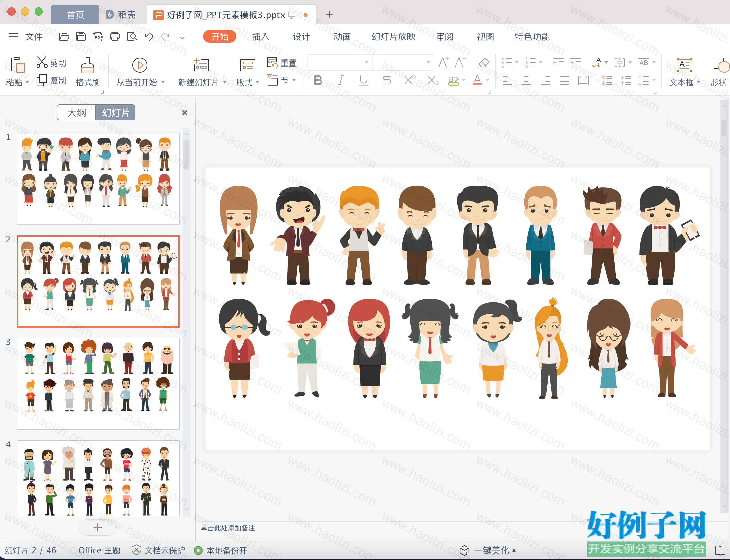Click notes area 单击此处添加备注

click(228, 528)
